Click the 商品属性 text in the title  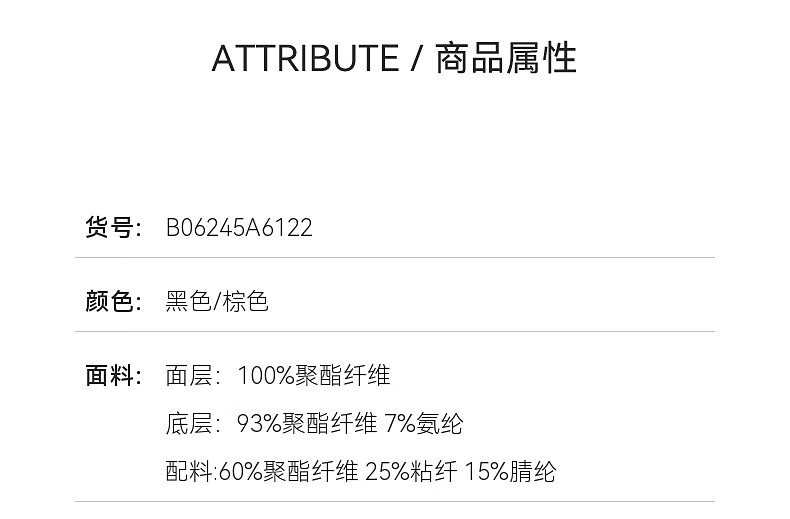tap(506, 58)
